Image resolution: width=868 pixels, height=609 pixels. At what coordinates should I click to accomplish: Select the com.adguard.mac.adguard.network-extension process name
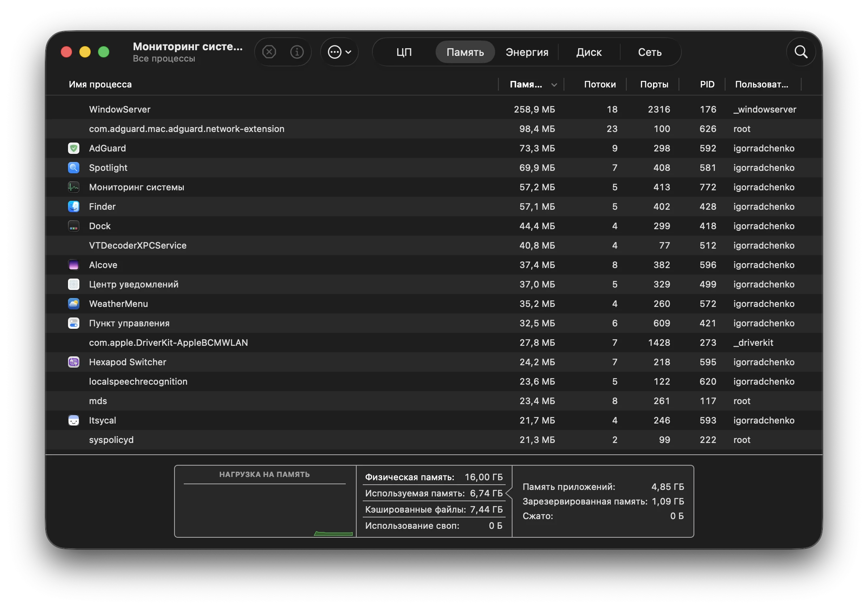[187, 129]
